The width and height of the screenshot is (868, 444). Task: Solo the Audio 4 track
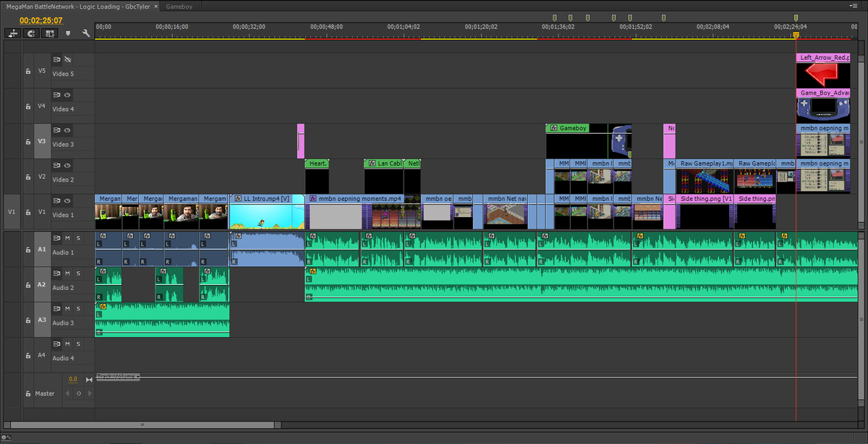[x=79, y=344]
